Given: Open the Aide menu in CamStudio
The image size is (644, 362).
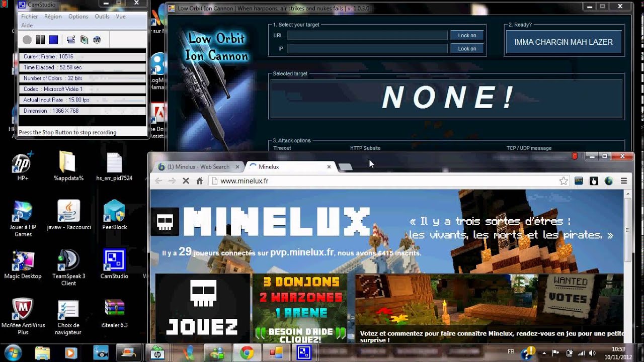Looking at the screenshot, I should tap(27, 25).
